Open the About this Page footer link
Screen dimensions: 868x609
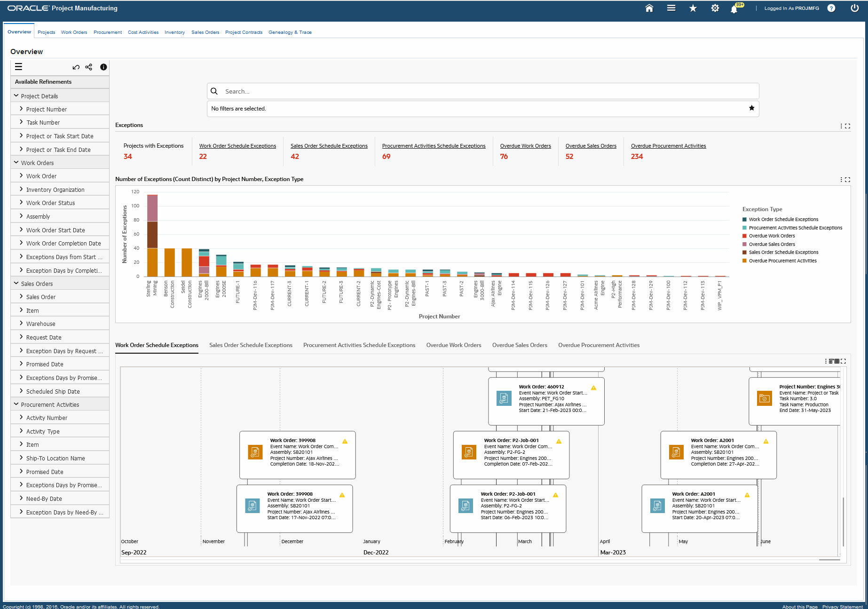point(800,607)
